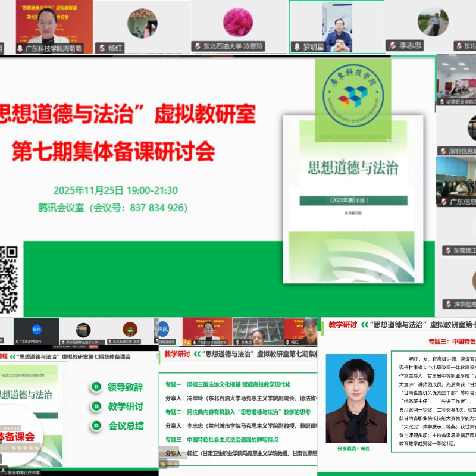Screen dimensions: 476x476
Task: Click the green 03 会议总结 number badge
Action: 96,425
